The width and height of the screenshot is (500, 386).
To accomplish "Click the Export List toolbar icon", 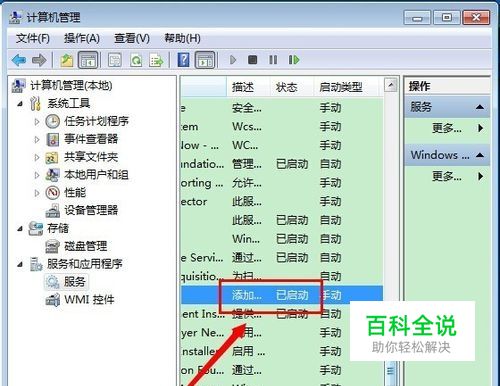I will (x=156, y=60).
